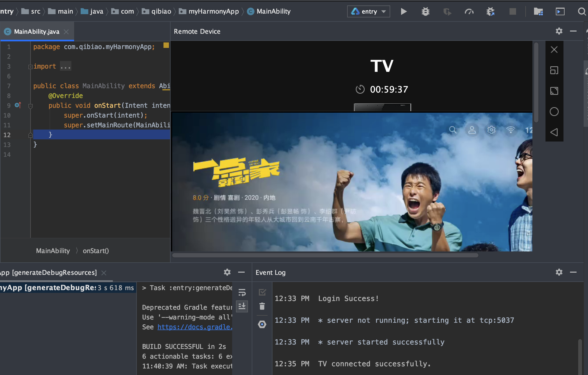Click the folded import '...' placeholder
588x375 pixels.
pyautogui.click(x=65, y=66)
